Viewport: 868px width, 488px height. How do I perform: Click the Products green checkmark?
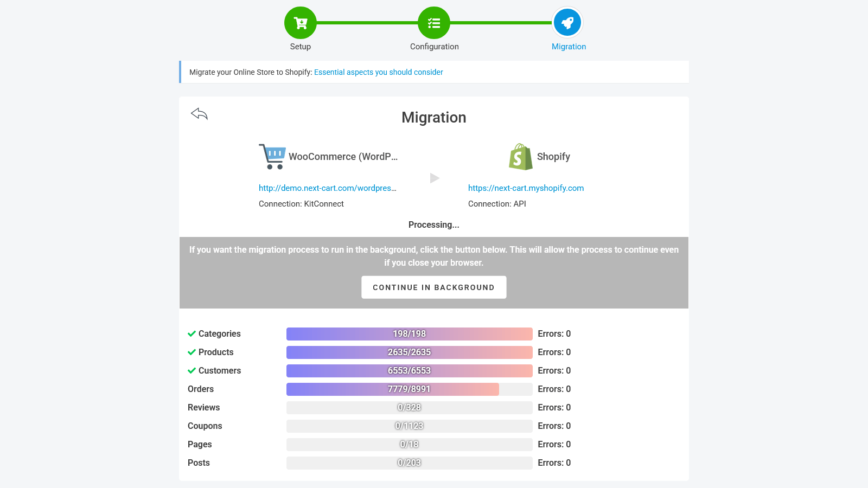click(x=192, y=352)
